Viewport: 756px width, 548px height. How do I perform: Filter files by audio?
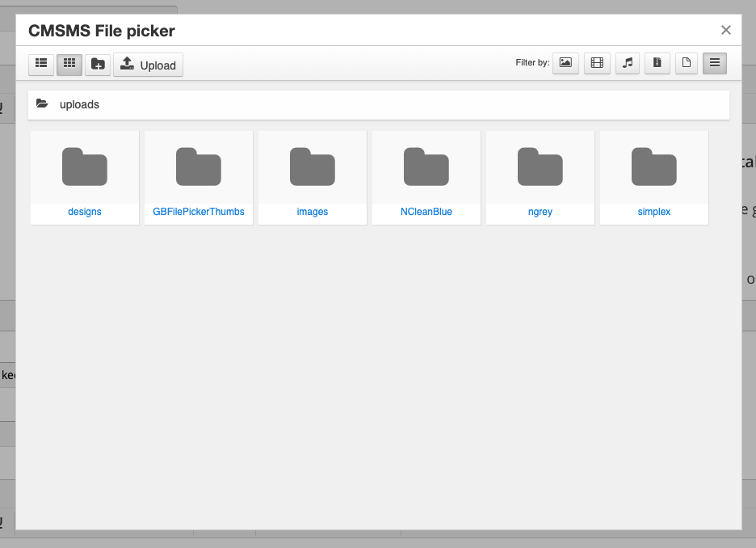[628, 63]
